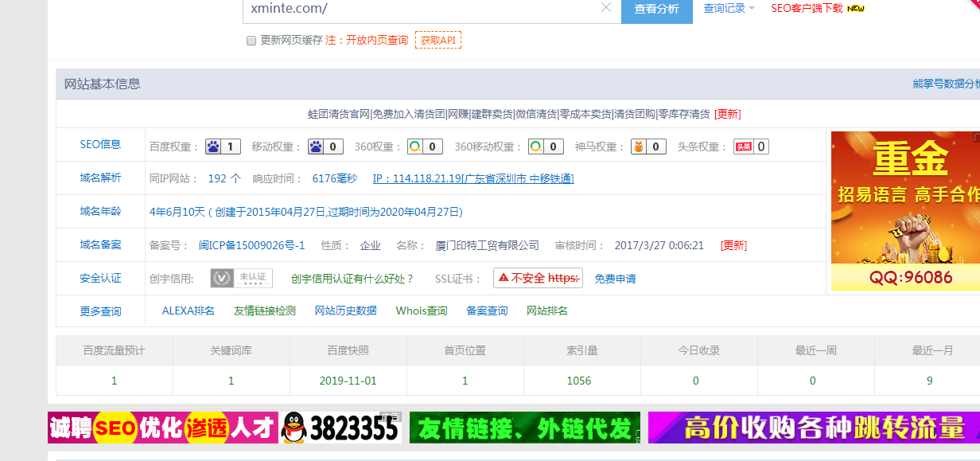
Task: Click the Toutiao weight badge
Action: click(751, 147)
